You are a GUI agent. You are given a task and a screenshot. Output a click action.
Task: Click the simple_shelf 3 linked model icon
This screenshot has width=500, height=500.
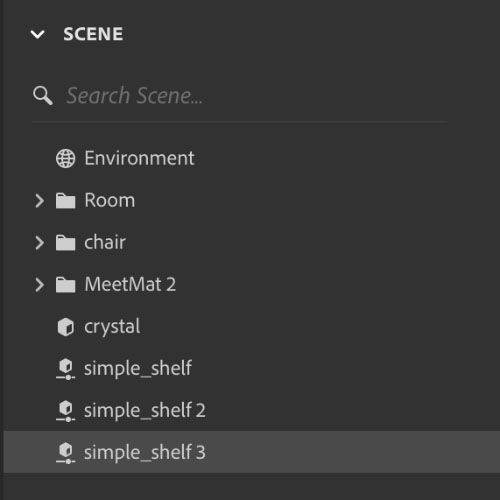(66, 453)
